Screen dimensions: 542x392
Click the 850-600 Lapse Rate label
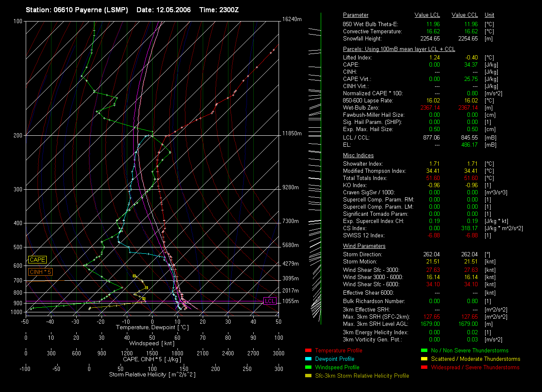tap(368, 100)
